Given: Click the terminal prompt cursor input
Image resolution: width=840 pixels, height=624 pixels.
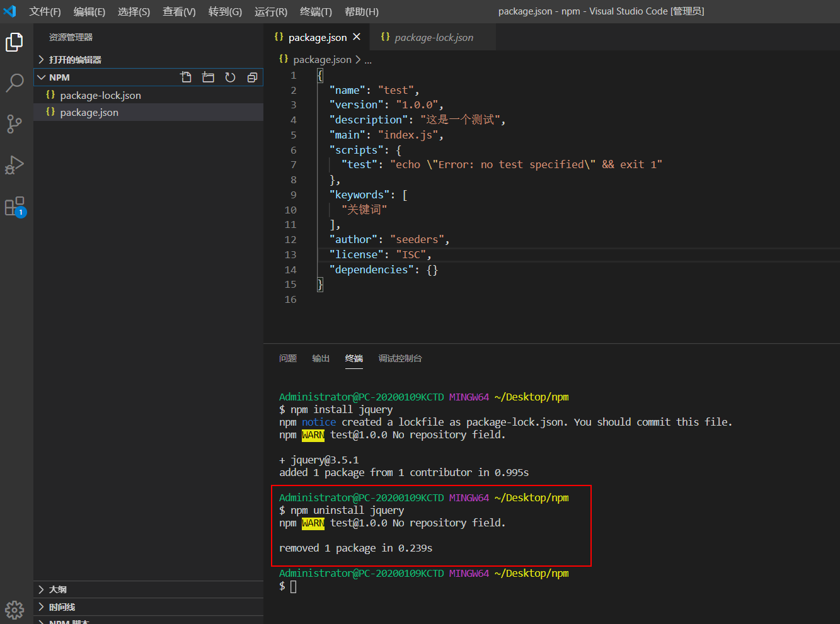Looking at the screenshot, I should (x=293, y=586).
